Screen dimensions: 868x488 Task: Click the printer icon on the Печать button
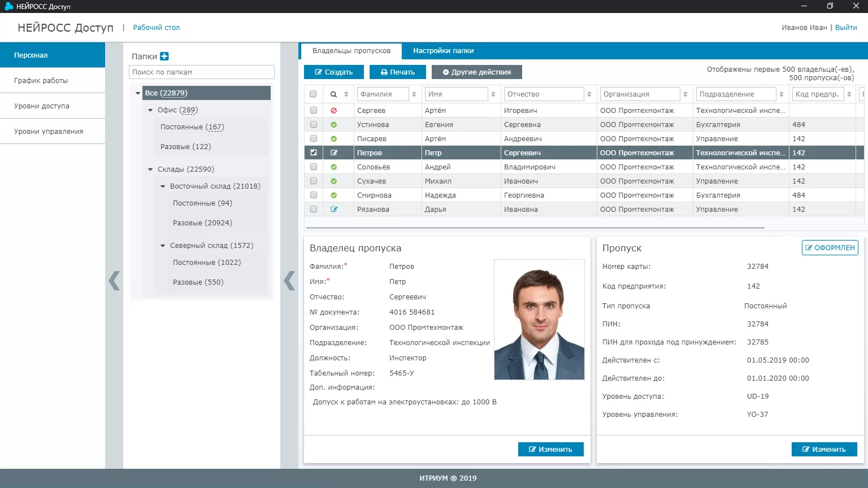383,72
